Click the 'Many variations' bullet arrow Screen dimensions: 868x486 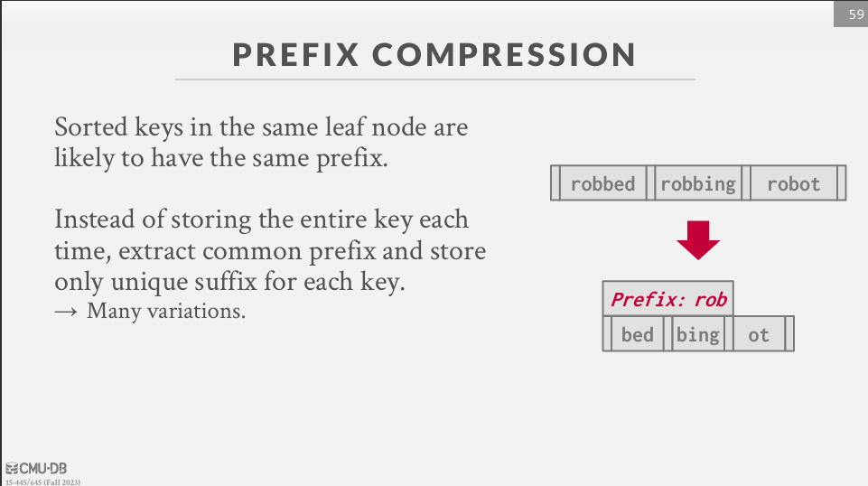(66, 312)
